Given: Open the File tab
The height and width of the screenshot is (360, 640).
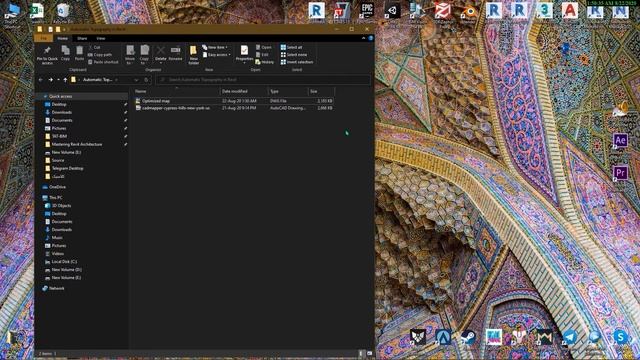Looking at the screenshot, I should (x=43, y=38).
